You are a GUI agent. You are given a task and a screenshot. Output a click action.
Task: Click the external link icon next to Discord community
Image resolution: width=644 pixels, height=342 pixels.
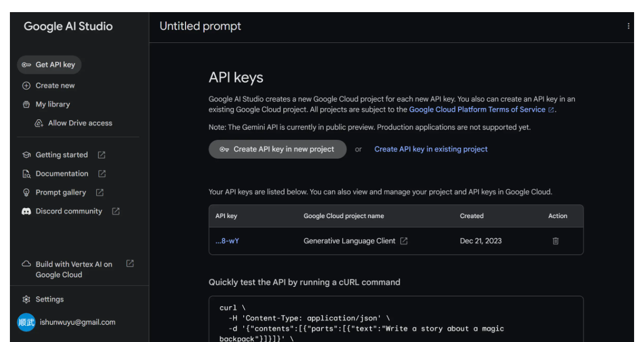[x=116, y=211]
